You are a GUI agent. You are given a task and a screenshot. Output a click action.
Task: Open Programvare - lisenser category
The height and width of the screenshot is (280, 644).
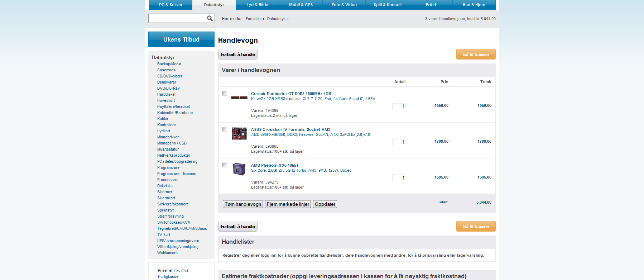click(177, 174)
